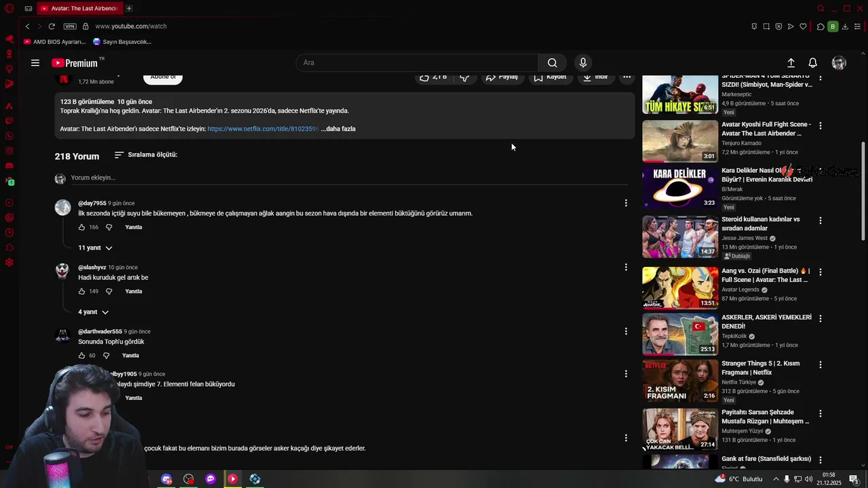Open options menu for @slashyvz comment
868x488 pixels.
pos(626,267)
